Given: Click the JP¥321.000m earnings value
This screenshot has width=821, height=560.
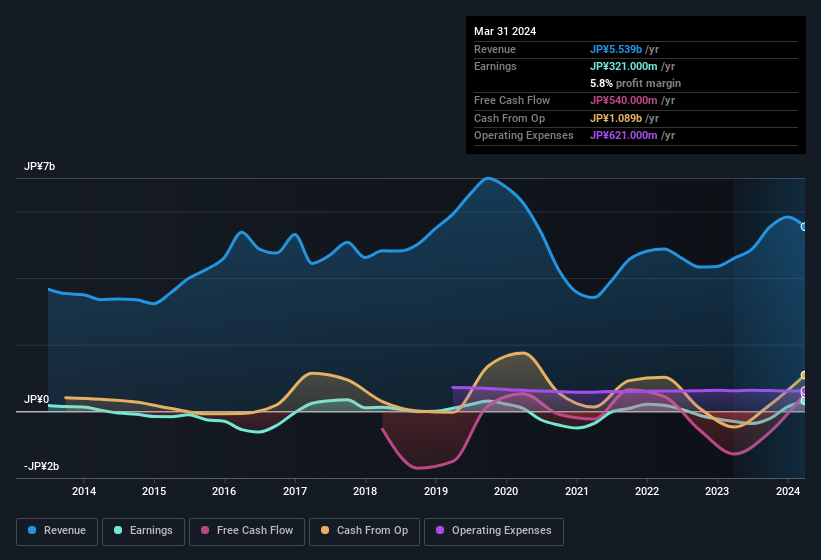Looking at the screenshot, I should coord(624,66).
